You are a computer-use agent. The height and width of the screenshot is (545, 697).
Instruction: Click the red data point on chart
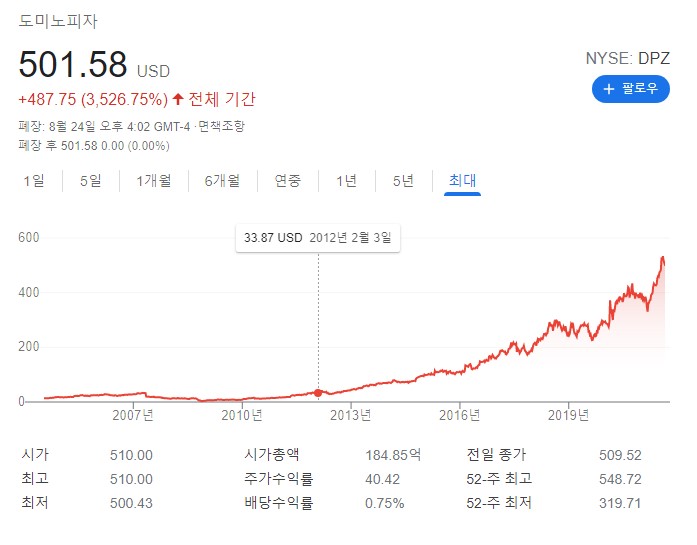click(318, 393)
